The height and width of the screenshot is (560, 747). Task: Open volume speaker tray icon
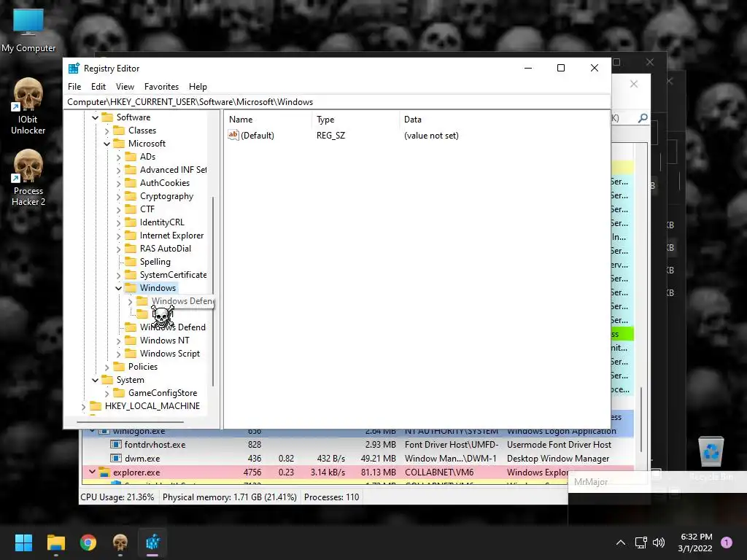(659, 542)
